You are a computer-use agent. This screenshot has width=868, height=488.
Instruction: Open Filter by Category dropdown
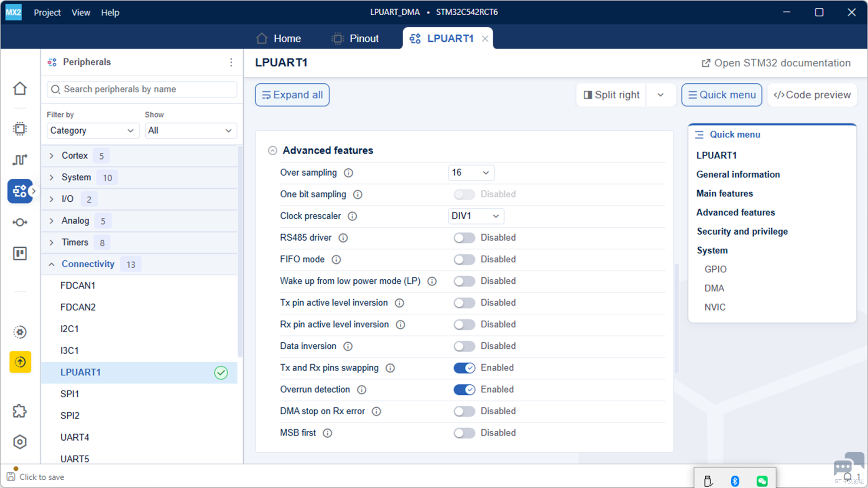pyautogui.click(x=92, y=131)
